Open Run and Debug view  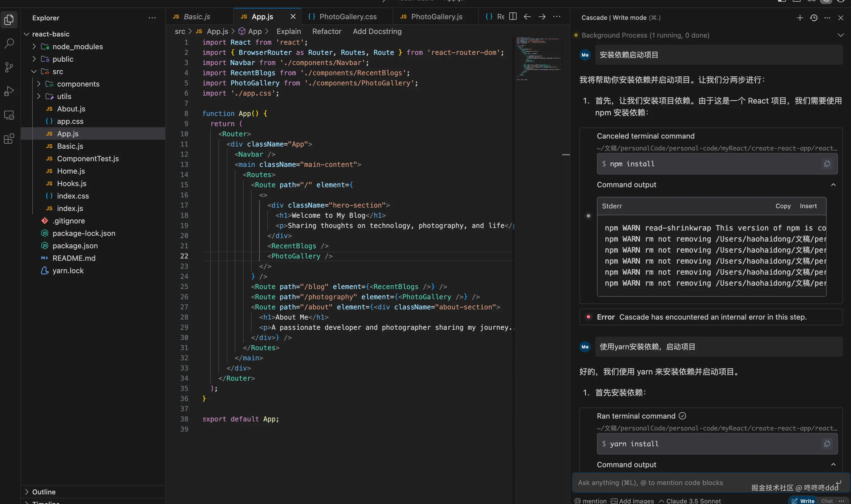pos(9,91)
